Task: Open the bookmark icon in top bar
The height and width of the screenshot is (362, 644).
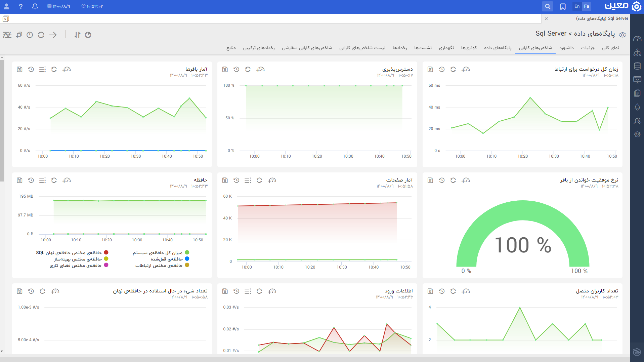Action: click(563, 6)
